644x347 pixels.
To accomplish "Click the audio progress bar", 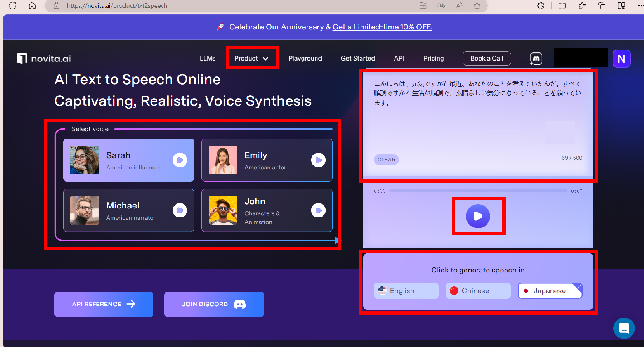I will (478, 191).
